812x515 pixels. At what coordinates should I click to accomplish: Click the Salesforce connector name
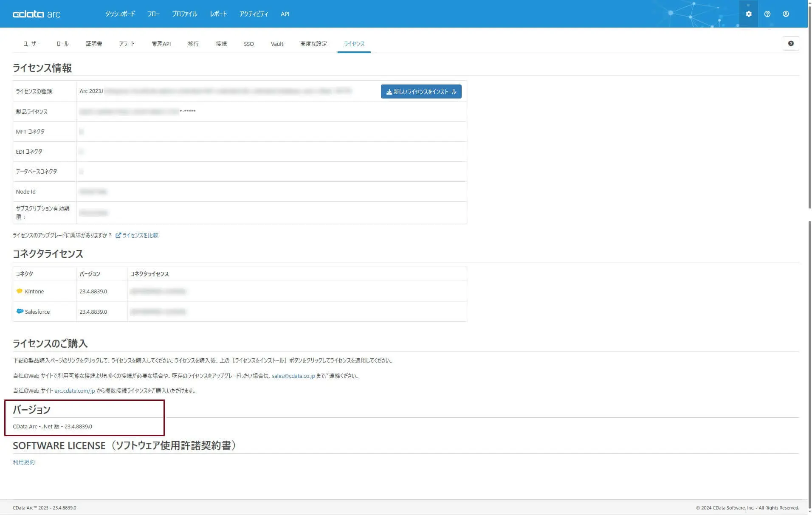coord(37,312)
